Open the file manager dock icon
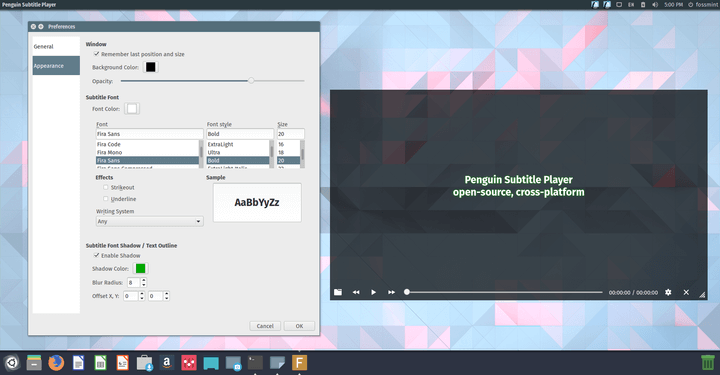The height and width of the screenshot is (375, 720). [34, 363]
